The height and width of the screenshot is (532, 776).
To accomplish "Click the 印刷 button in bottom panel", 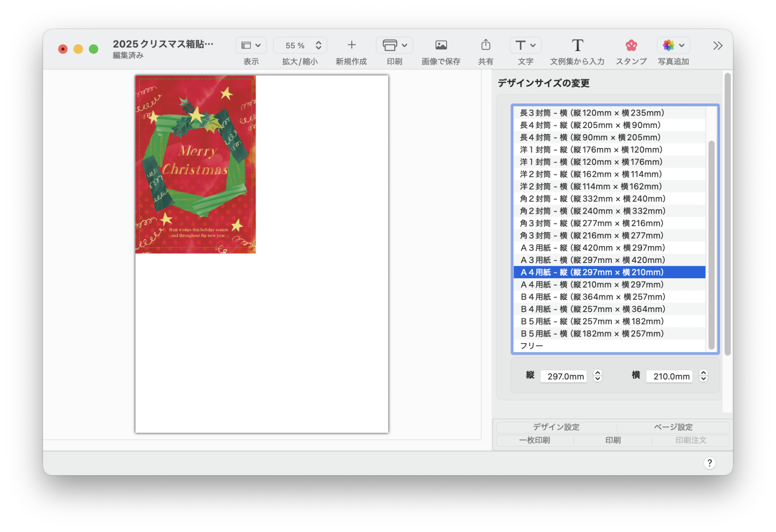I will (x=613, y=440).
